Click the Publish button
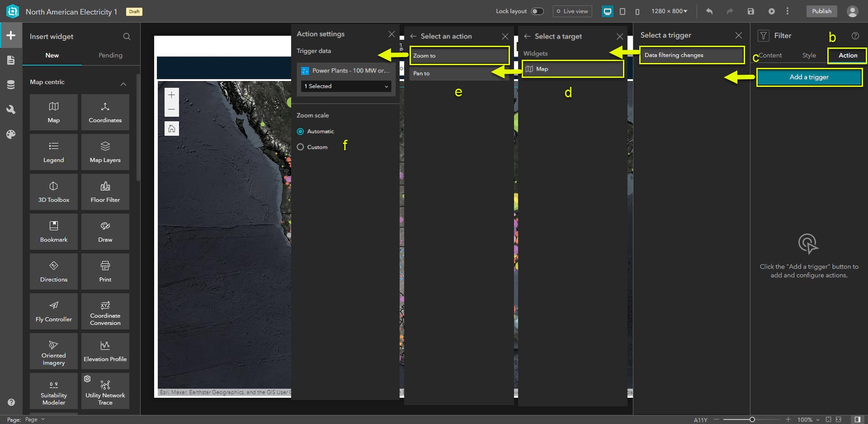The width and height of the screenshot is (868, 424). (821, 11)
